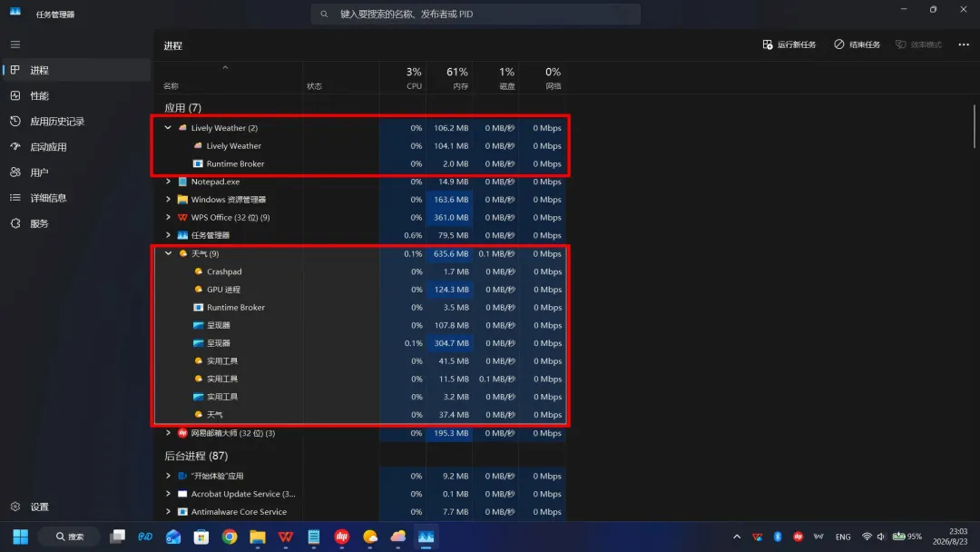Image resolution: width=980 pixels, height=552 pixels.
Task: Select 呈现器 row using 107.8 MB
Action: (360, 325)
